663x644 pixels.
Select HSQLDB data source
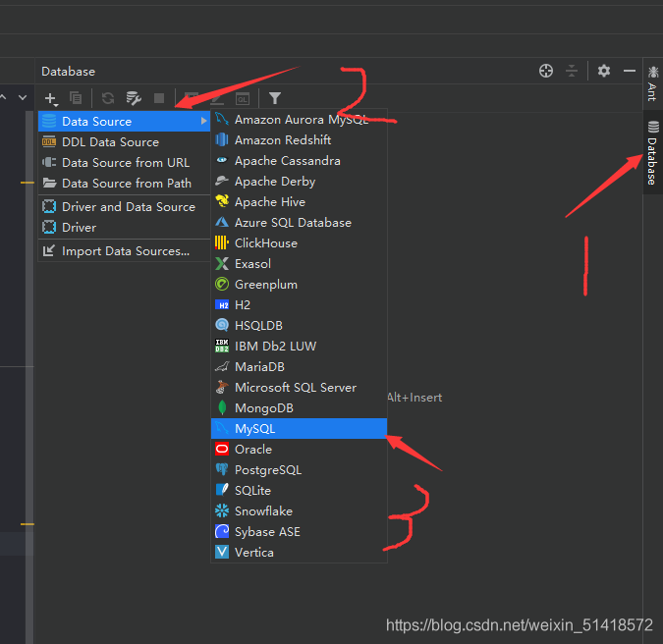(299, 325)
